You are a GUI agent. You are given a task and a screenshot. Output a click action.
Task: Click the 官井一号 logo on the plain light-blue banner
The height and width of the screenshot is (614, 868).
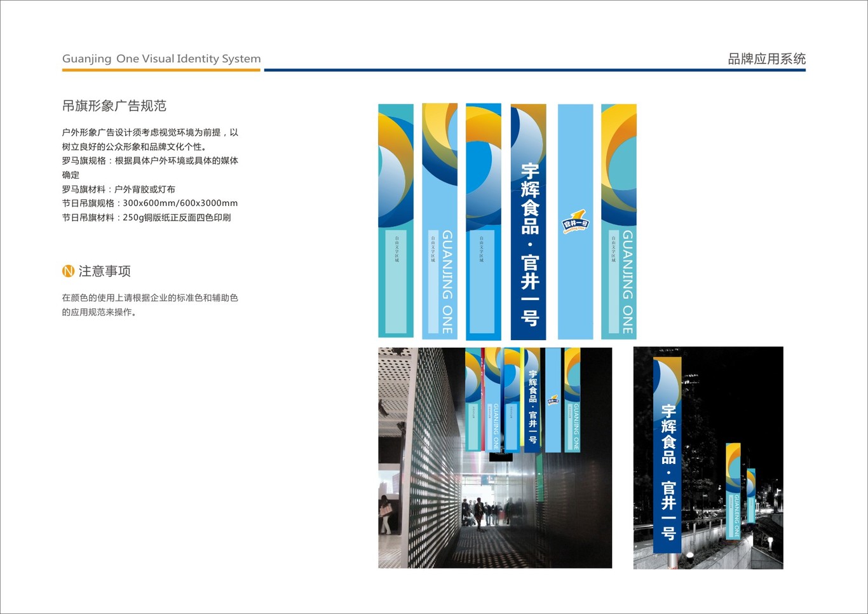tap(575, 221)
